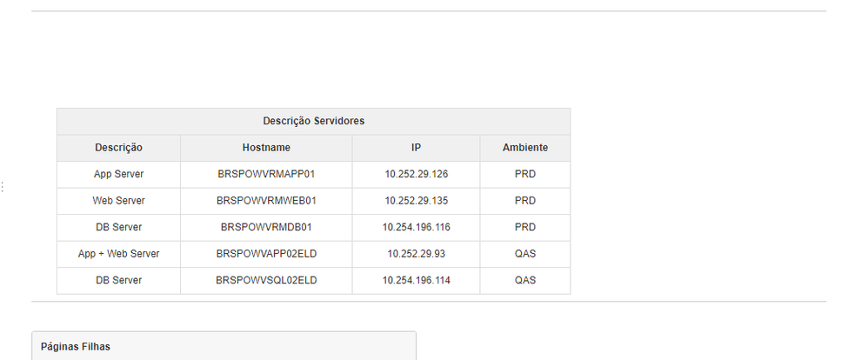Viewport: 868px width, 360px height.
Task: Click IP address 10.254.196.116
Action: point(417,228)
